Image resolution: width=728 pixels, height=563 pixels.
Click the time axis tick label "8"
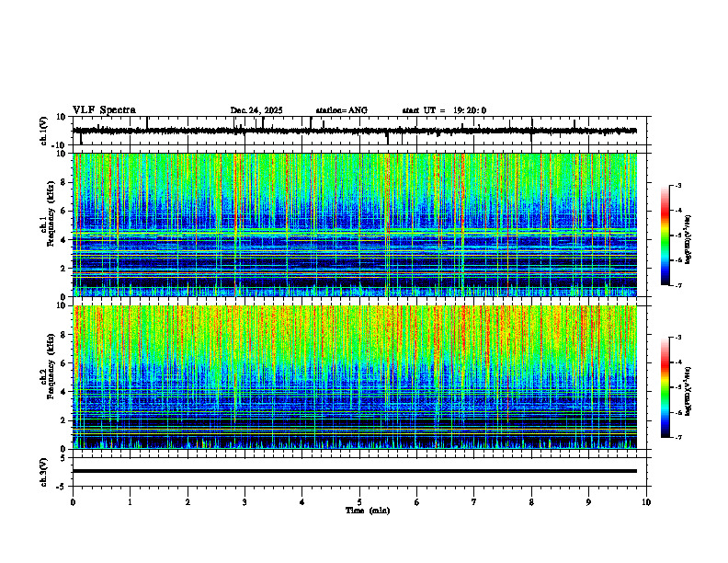point(531,502)
